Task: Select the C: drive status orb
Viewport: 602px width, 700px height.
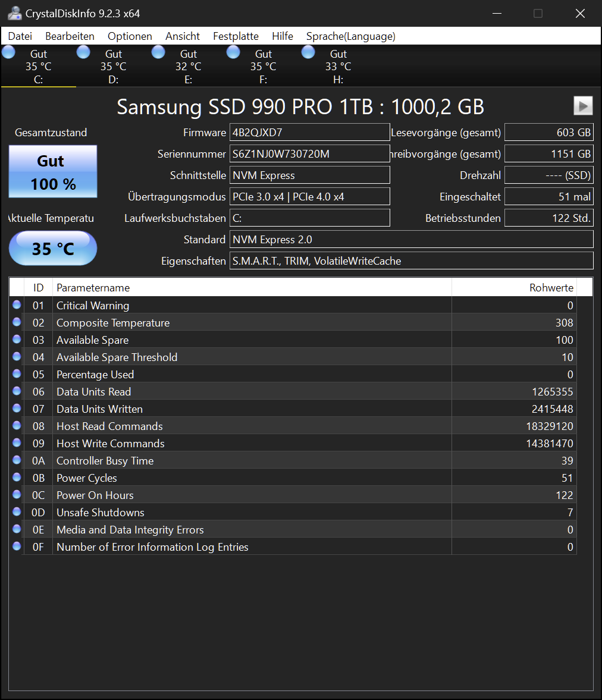Action: pos(8,52)
